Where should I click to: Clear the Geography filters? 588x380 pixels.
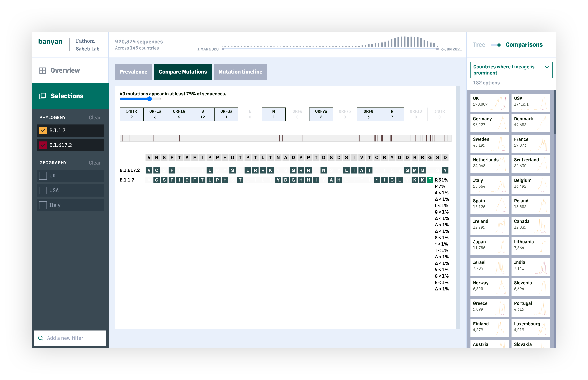pyautogui.click(x=95, y=163)
